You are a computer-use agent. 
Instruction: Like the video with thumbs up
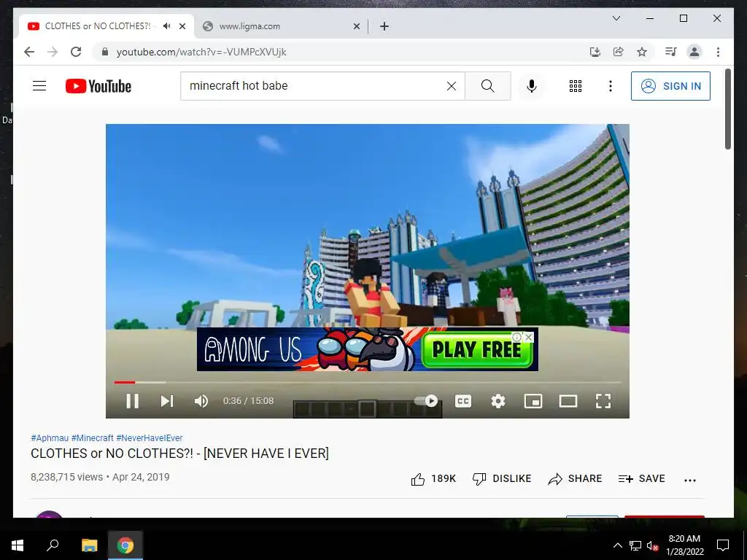(433, 478)
